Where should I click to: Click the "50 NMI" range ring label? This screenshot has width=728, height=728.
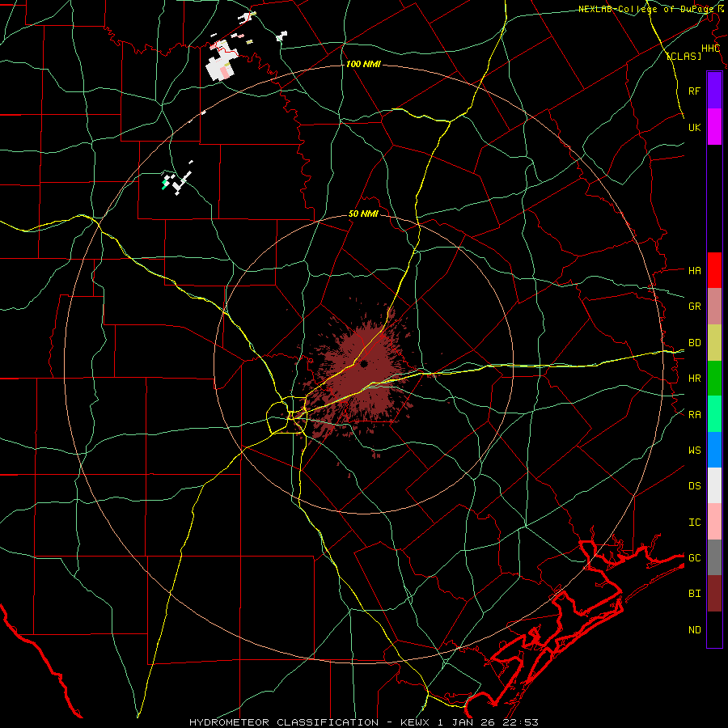[363, 214]
